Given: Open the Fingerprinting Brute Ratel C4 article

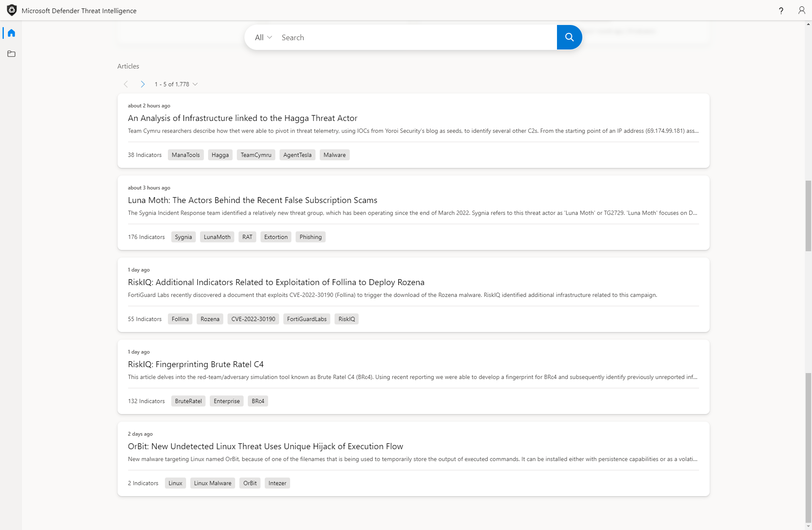Looking at the screenshot, I should (x=196, y=364).
